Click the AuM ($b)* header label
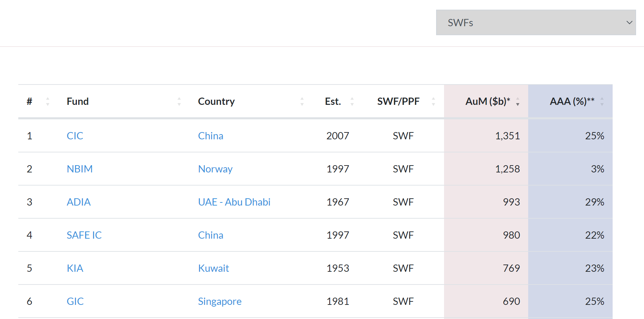The height and width of the screenshot is (319, 644). pyautogui.click(x=487, y=101)
